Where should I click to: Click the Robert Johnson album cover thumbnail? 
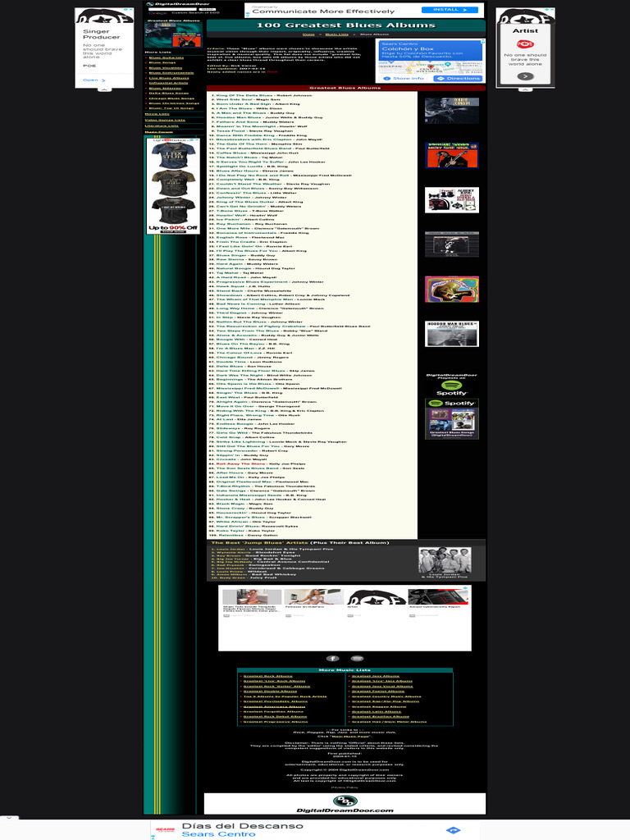[x=452, y=111]
